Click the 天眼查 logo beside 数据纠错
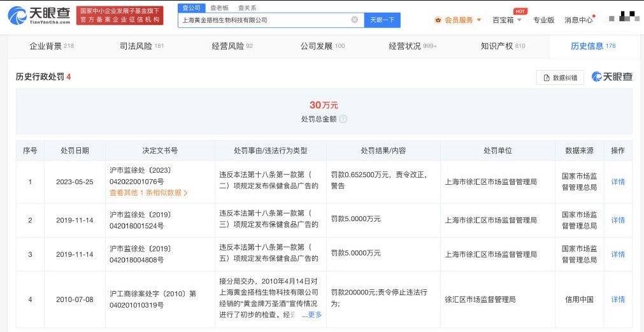Screen dimensions: 644x332 [x=612, y=77]
